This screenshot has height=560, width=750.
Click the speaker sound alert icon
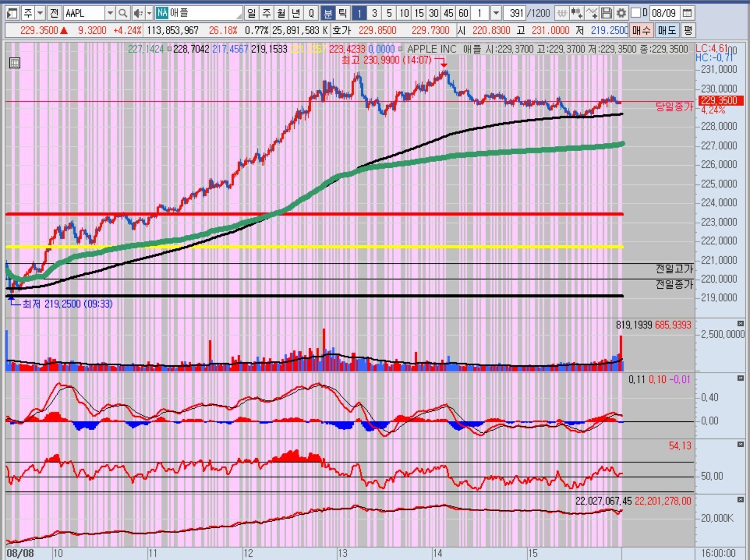click(x=138, y=13)
